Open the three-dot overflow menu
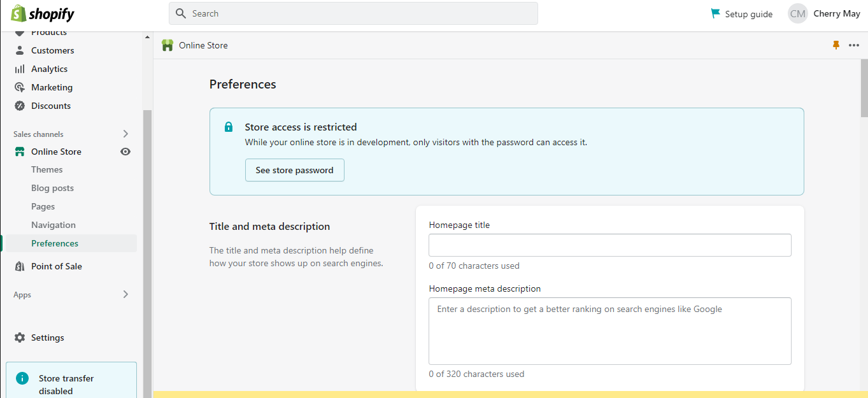Image resolution: width=868 pixels, height=398 pixels. click(853, 45)
